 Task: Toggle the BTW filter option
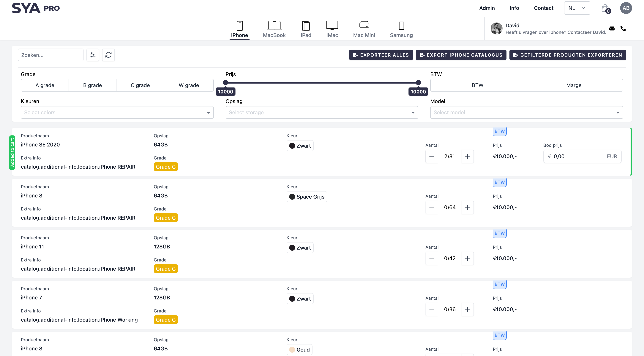coord(477,85)
